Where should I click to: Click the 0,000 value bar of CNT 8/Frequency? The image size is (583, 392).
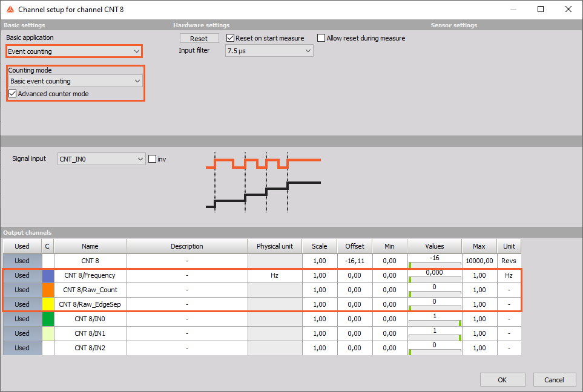tap(435, 275)
